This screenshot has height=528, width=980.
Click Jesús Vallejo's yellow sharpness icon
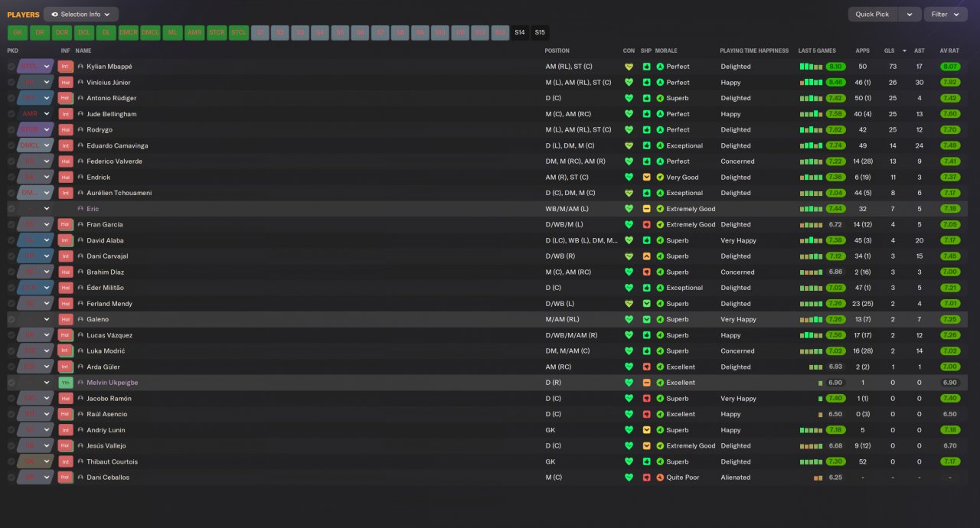(x=646, y=446)
